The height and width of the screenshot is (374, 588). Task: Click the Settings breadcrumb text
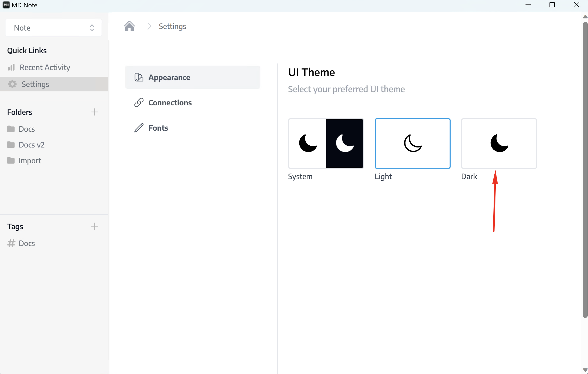point(172,26)
